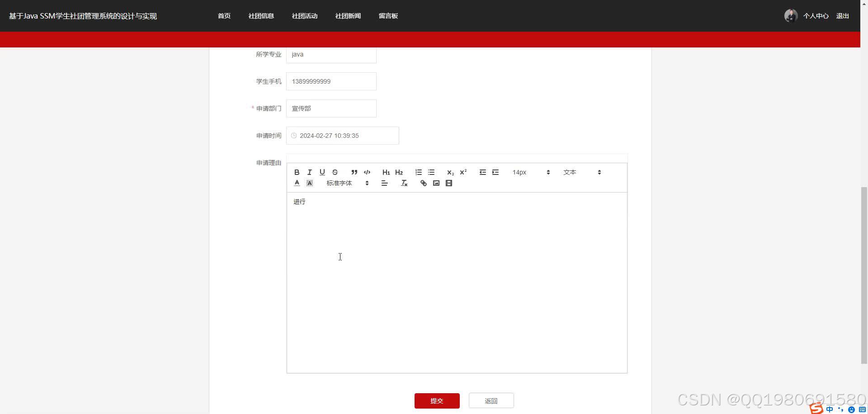Click the 申请部门 input field
This screenshot has height=414, width=868.
click(331, 108)
